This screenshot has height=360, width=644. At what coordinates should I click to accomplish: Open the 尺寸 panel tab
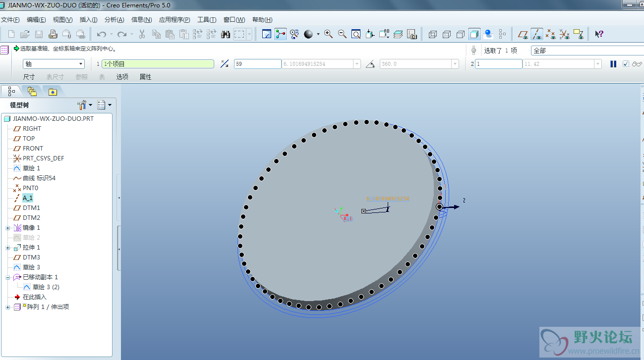[x=29, y=77]
